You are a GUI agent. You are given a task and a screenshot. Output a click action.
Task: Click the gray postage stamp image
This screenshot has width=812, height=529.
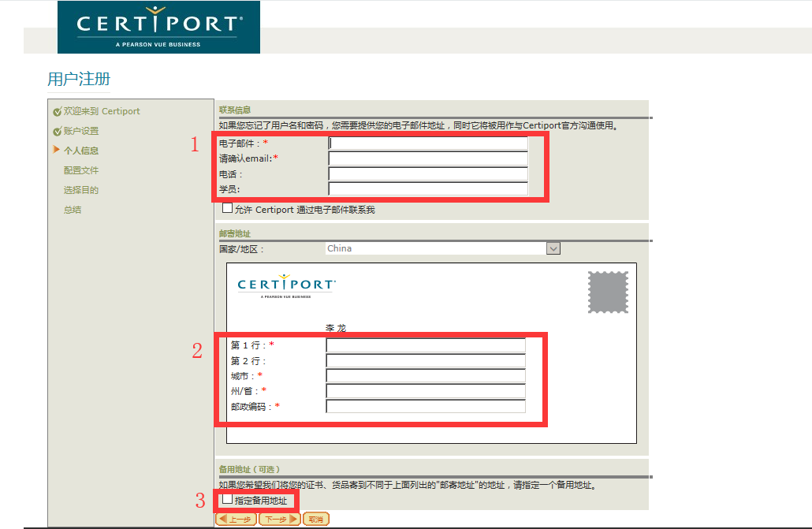point(608,292)
